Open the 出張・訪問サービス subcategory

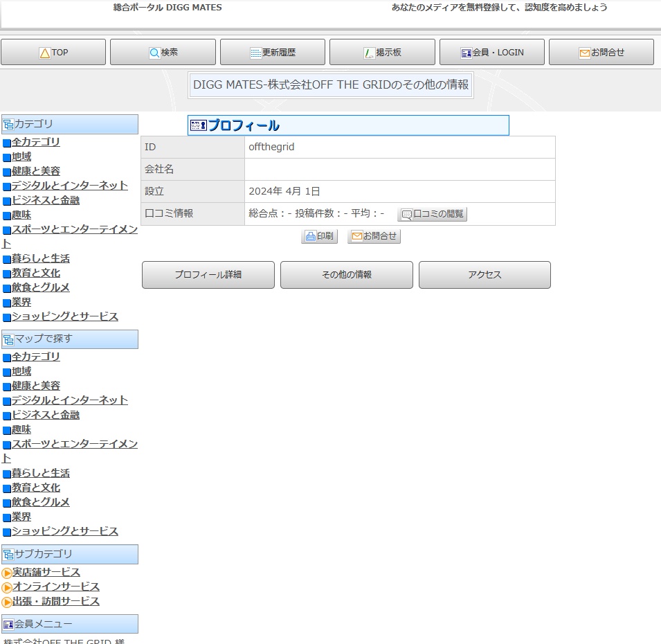[x=56, y=601]
